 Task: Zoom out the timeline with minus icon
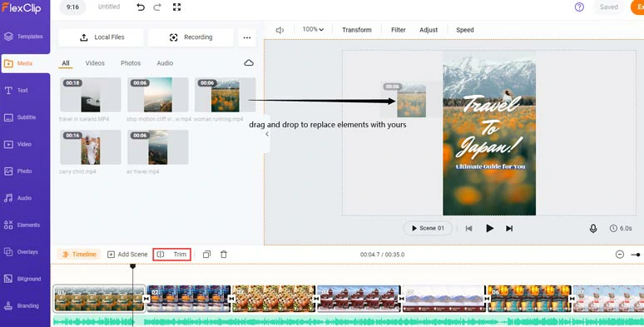[620, 255]
